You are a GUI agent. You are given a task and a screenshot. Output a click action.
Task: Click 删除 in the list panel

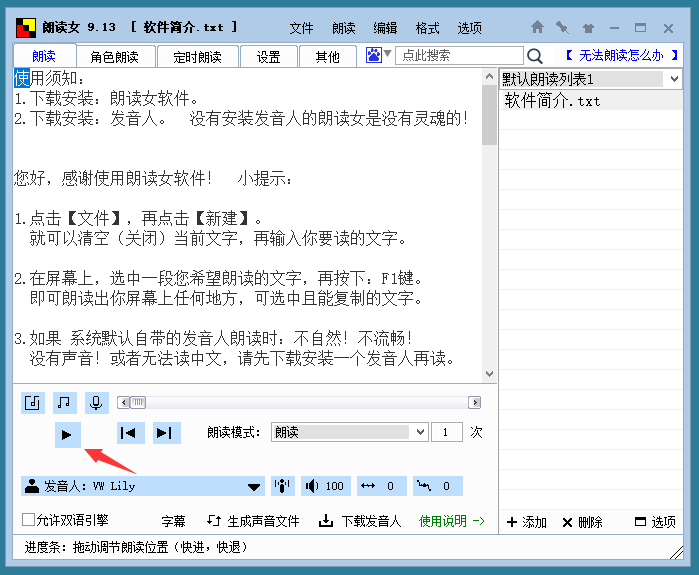pyautogui.click(x=582, y=522)
